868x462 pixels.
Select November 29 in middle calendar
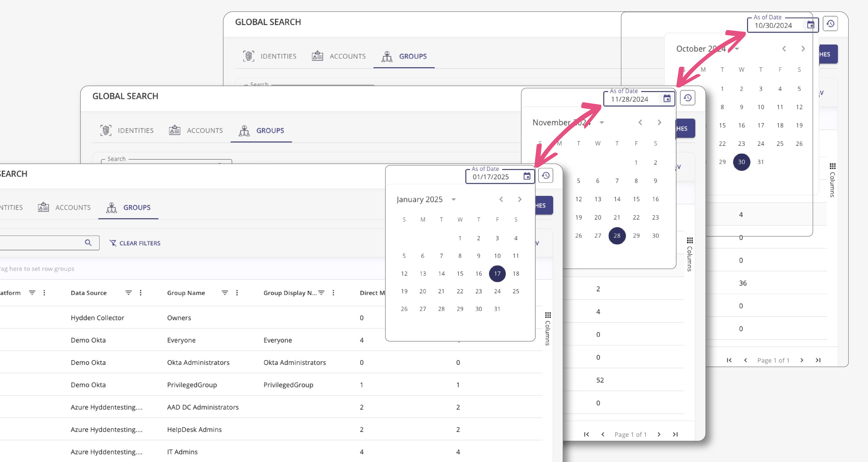636,236
